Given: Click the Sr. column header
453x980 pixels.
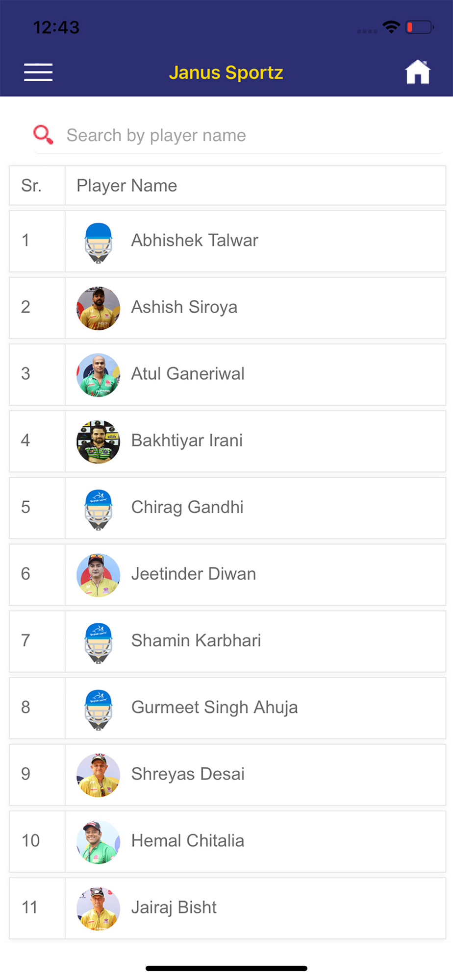Looking at the screenshot, I should coord(31,186).
